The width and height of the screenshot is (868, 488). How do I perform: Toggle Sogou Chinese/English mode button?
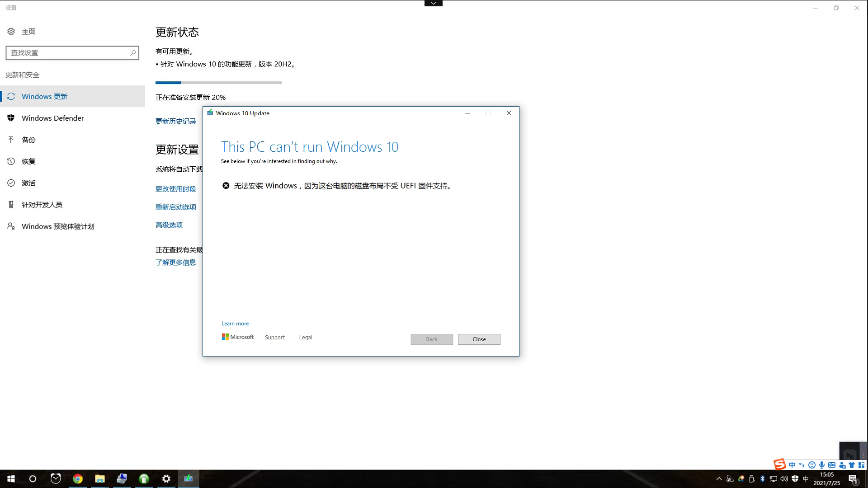click(x=792, y=465)
